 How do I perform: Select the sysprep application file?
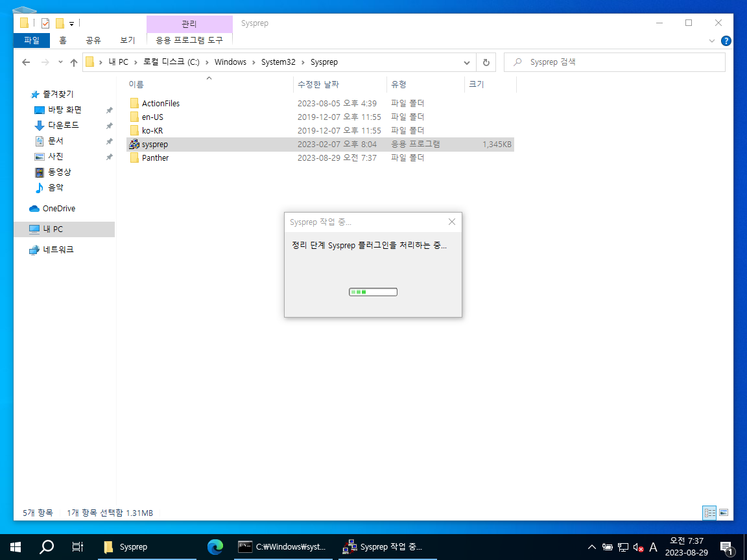pos(320,145)
